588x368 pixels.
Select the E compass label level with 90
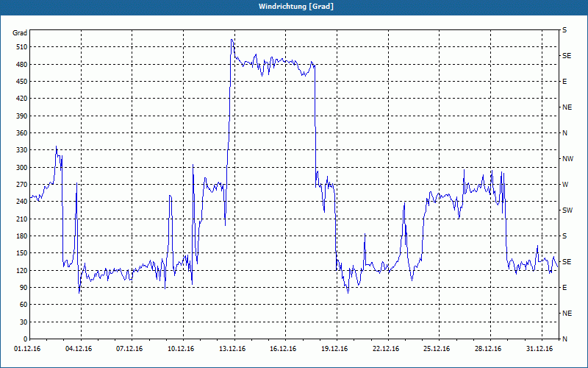coord(564,288)
